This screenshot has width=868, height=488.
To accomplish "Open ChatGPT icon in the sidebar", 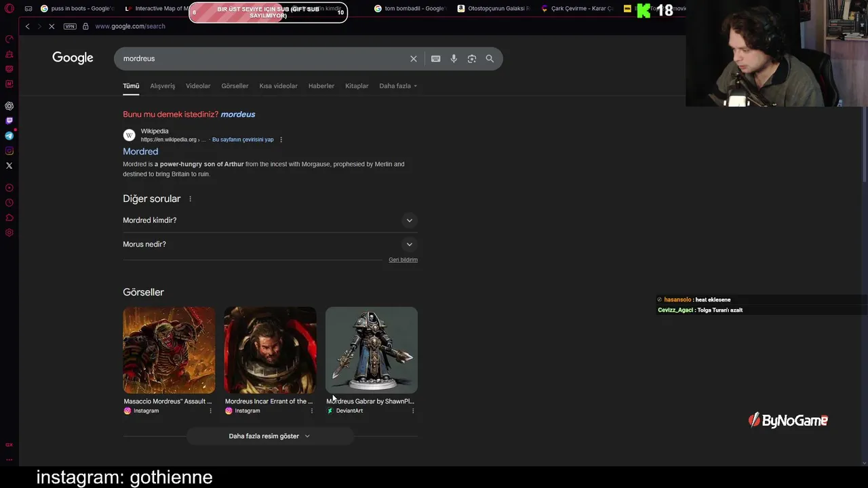I will pyautogui.click(x=9, y=106).
